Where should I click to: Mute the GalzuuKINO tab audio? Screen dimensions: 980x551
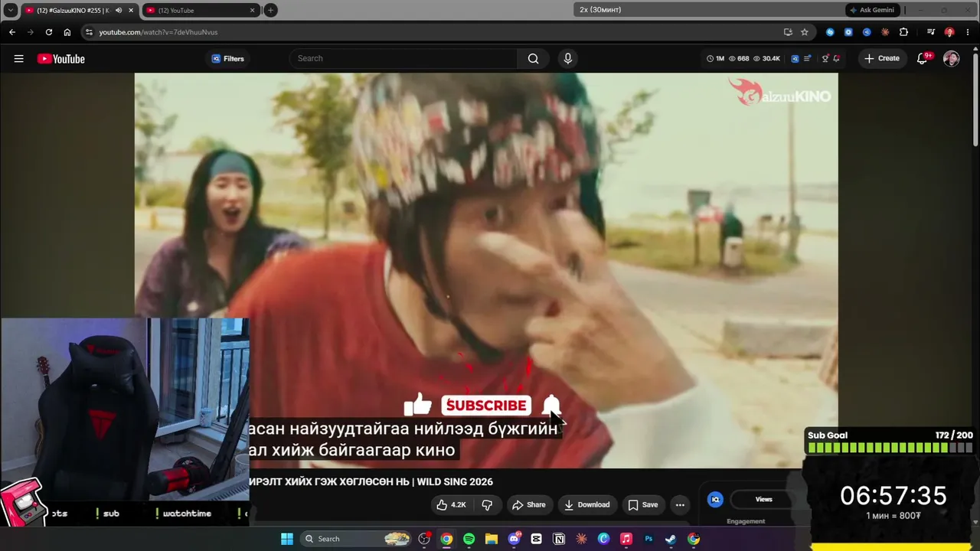118,10
